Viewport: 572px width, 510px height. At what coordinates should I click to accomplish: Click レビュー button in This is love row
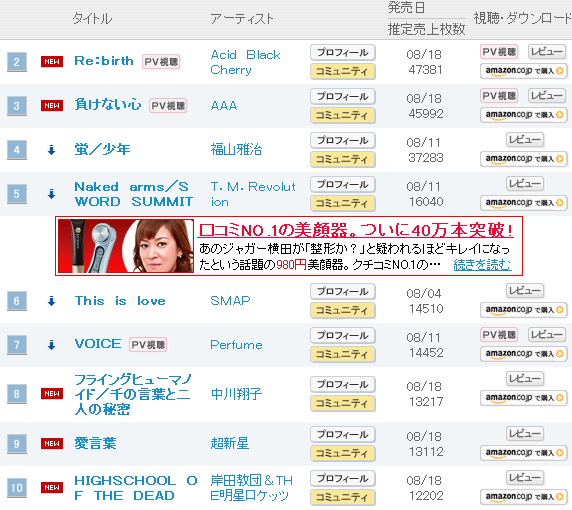525,291
